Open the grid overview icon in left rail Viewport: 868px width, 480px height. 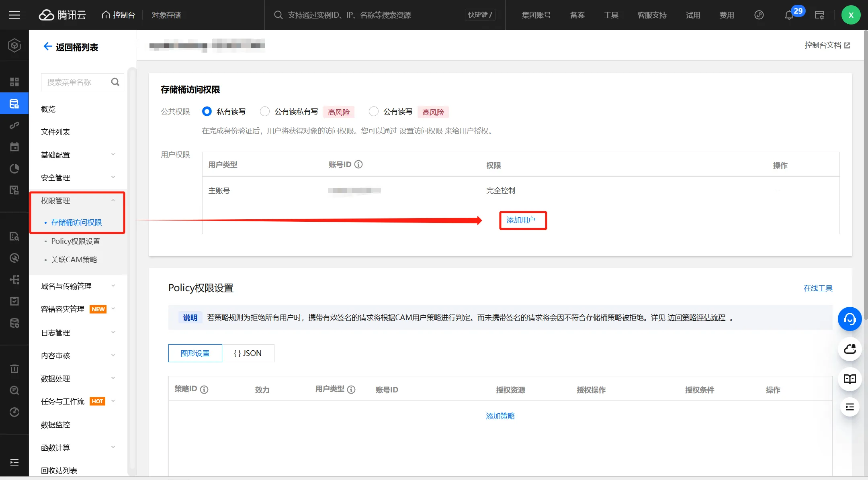tap(14, 82)
